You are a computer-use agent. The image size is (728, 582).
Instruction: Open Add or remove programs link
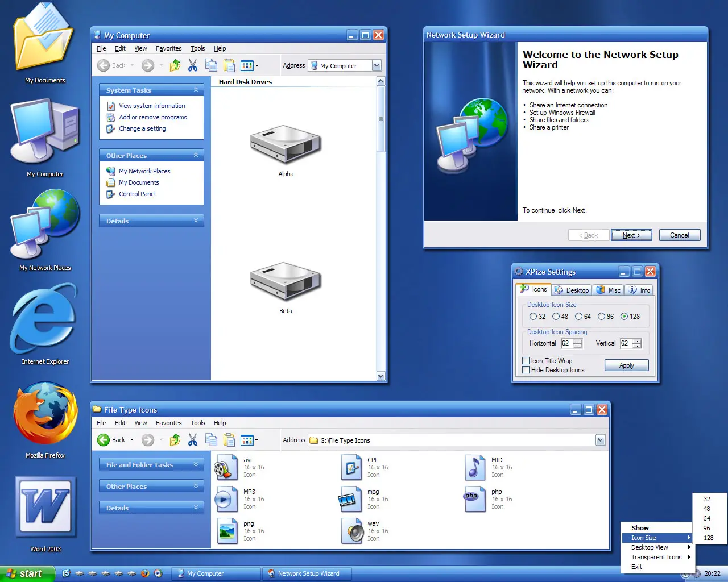153,117
